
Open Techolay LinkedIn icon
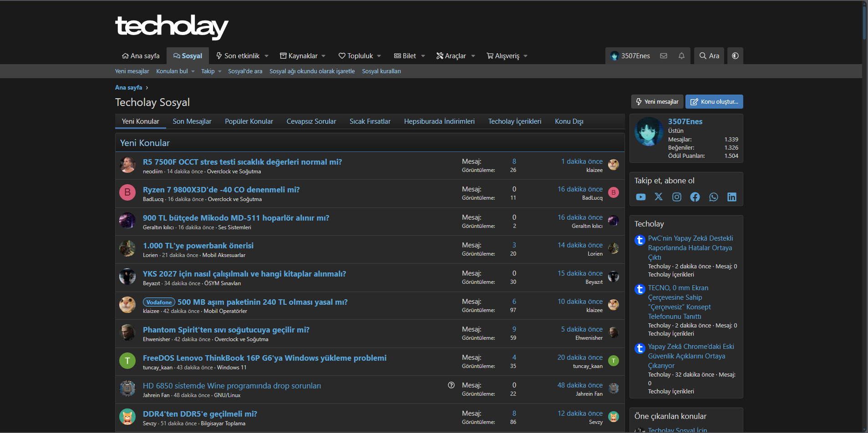732,197
